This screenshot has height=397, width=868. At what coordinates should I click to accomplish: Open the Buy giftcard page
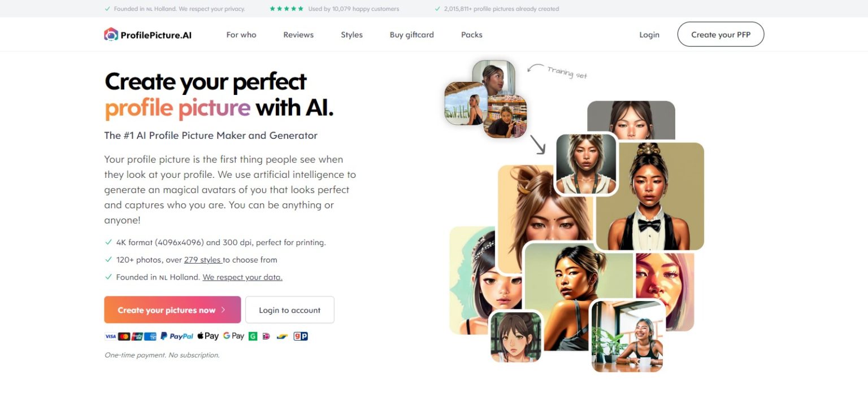tap(412, 34)
